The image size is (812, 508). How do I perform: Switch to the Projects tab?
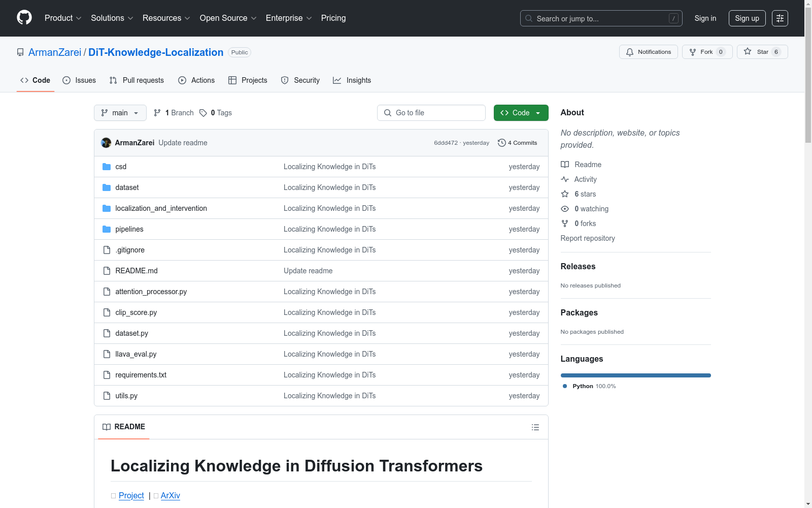tap(248, 80)
